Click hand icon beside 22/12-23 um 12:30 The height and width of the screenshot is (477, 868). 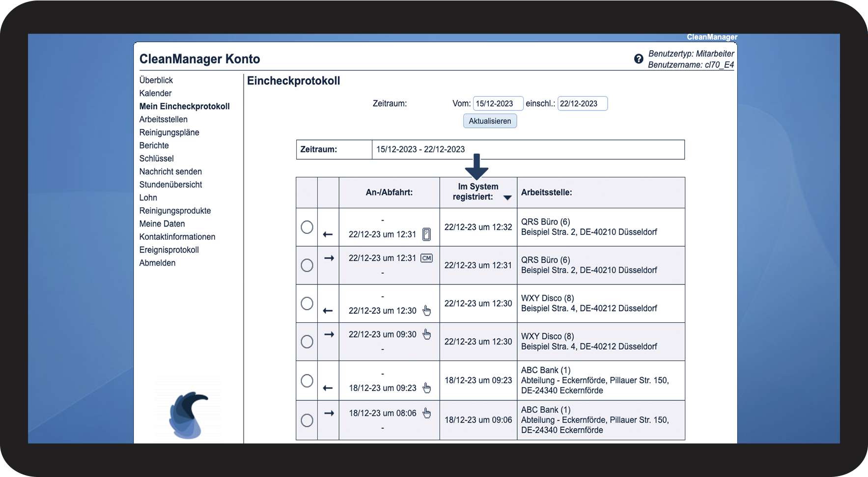pos(426,310)
